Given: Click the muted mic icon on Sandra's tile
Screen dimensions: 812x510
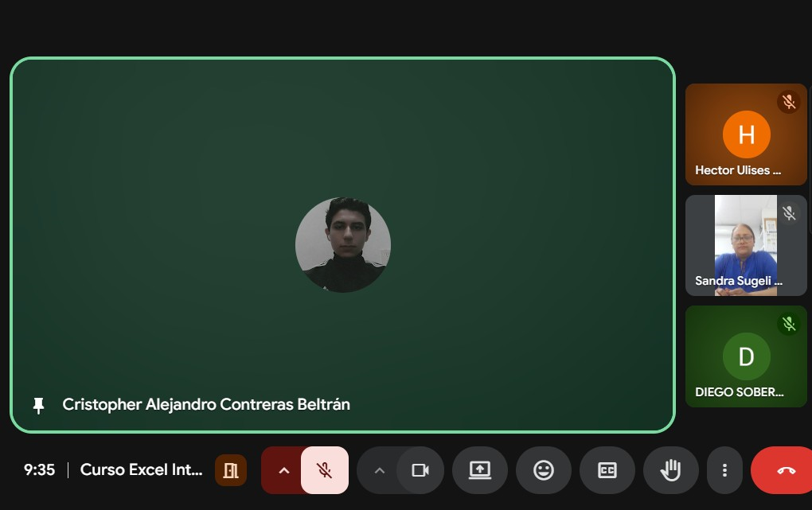Looking at the screenshot, I should 789,213.
